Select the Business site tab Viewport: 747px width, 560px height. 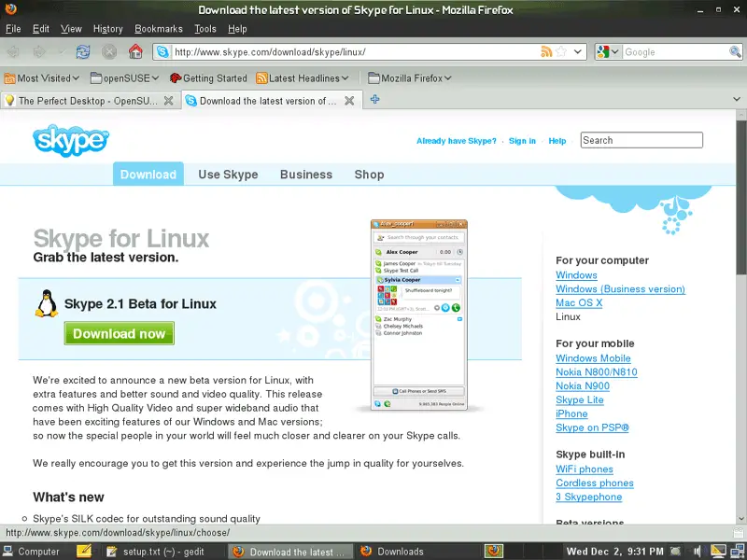(x=306, y=175)
